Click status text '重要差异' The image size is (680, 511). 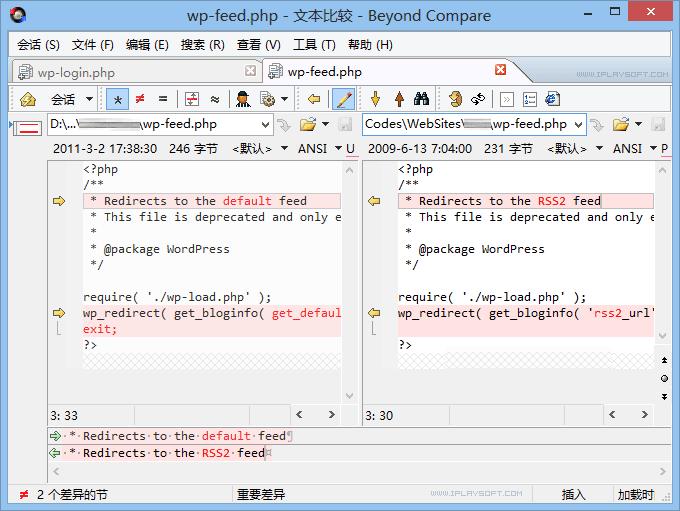coord(261,495)
